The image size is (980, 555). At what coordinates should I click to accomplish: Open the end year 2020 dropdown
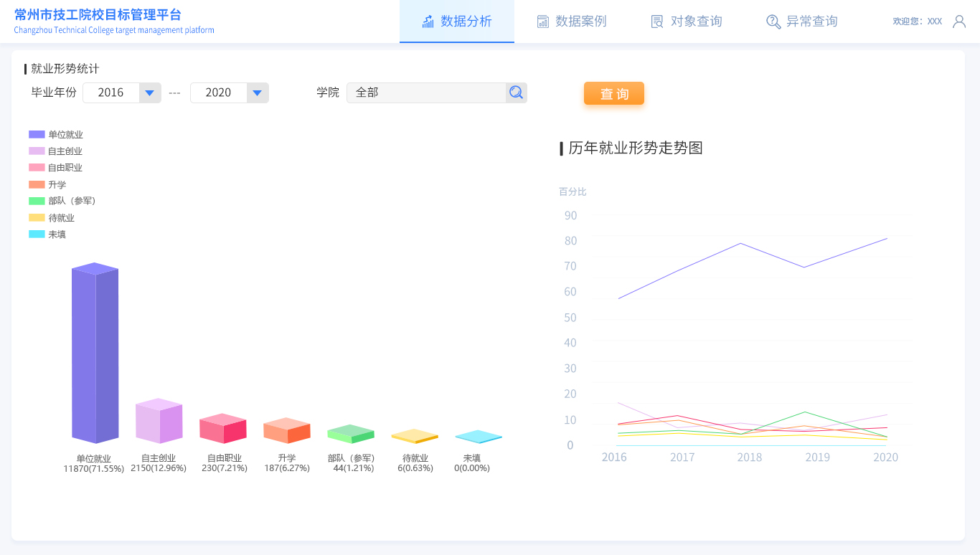tap(258, 92)
